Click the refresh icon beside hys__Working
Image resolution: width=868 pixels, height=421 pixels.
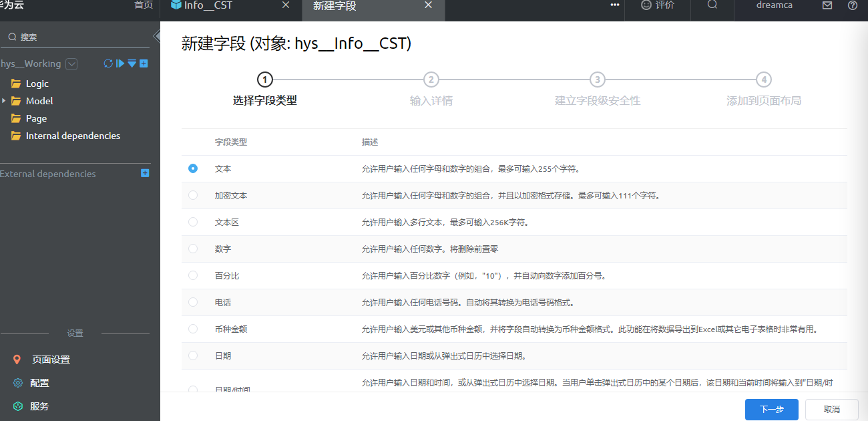(108, 63)
